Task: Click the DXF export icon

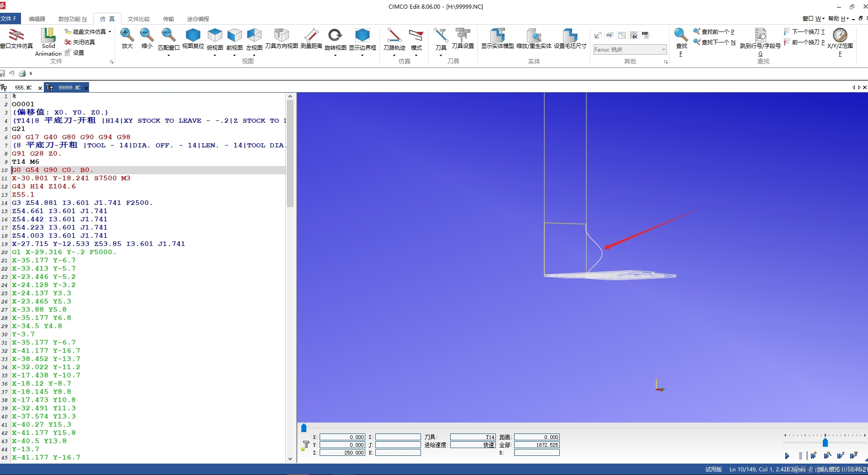Action: (645, 35)
